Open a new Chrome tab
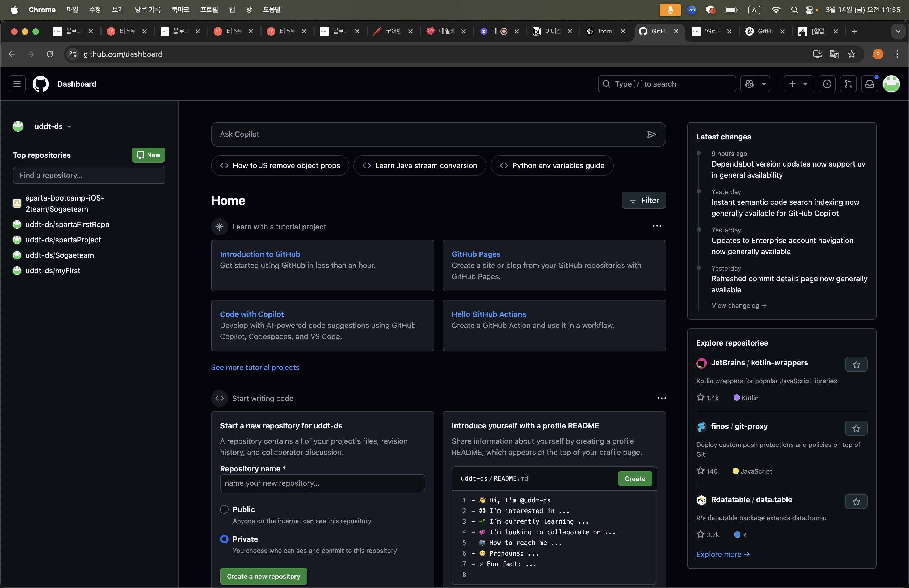909x588 pixels. [855, 31]
